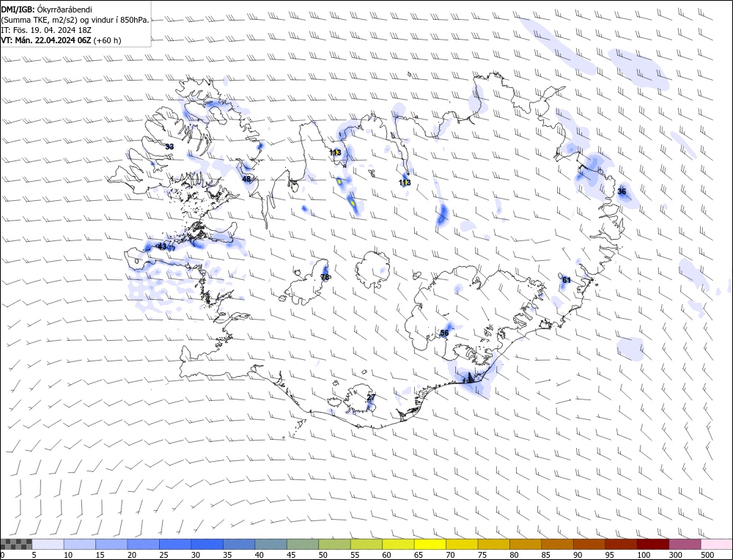Click the 27 value label on the map
733x560 pixels.
coord(371,397)
